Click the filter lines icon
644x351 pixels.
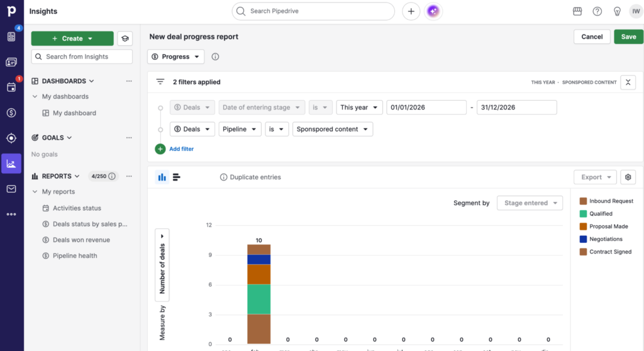click(x=160, y=82)
